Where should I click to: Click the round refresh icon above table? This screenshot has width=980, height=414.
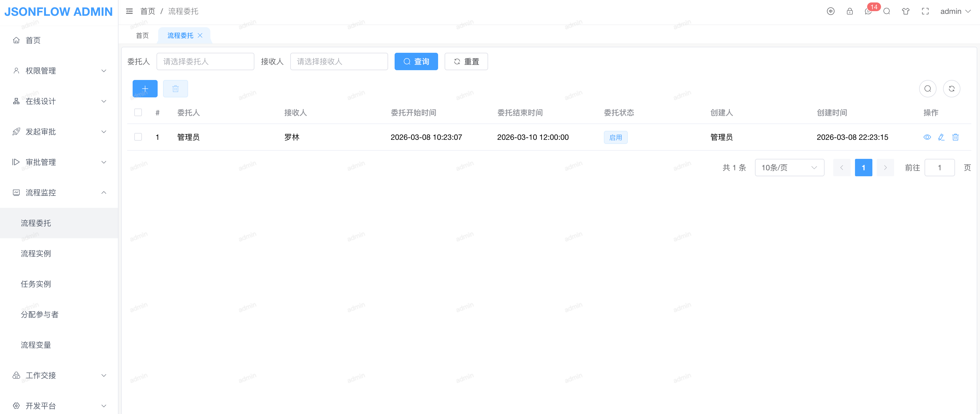tap(951, 89)
